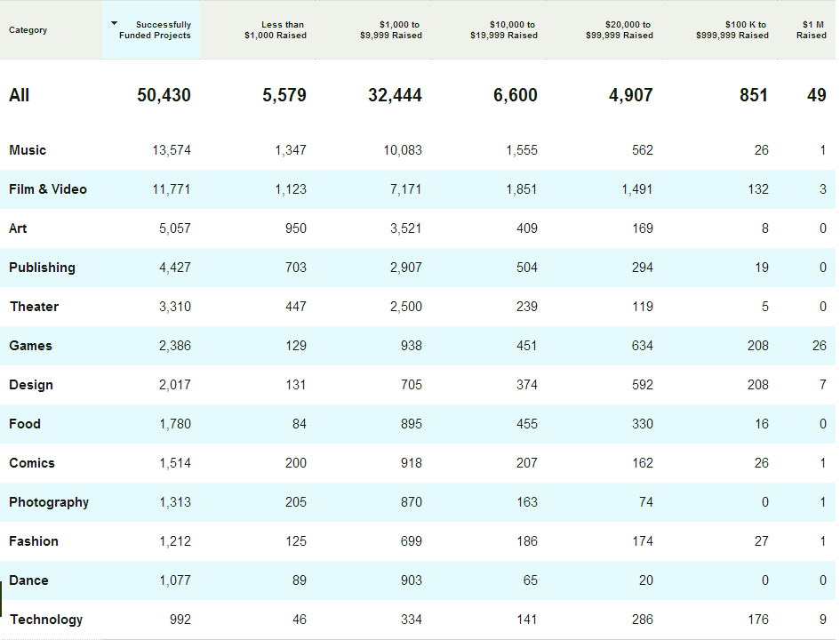The width and height of the screenshot is (840, 640).
Task: Open the Theater category
Action: click(34, 307)
